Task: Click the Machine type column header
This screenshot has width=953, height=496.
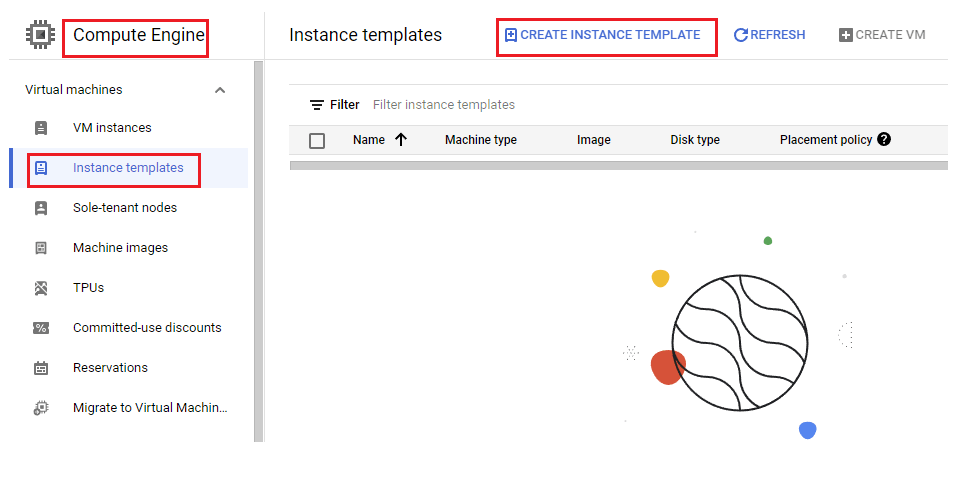Action: point(481,140)
